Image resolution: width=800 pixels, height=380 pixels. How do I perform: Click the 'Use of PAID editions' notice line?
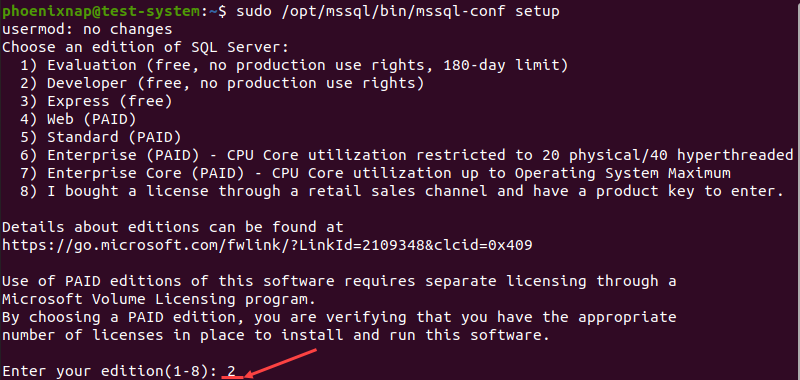339,281
